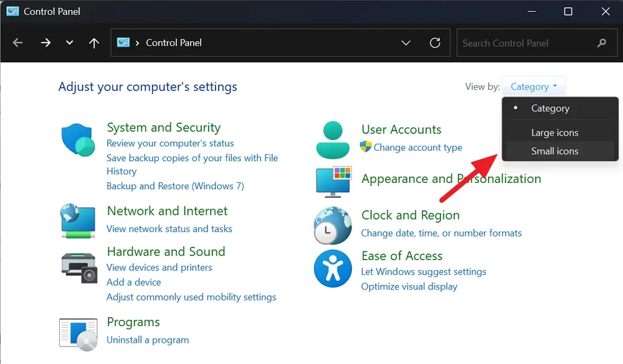Select the Category view option
Viewport: 623px width, 364px height.
pyautogui.click(x=550, y=108)
